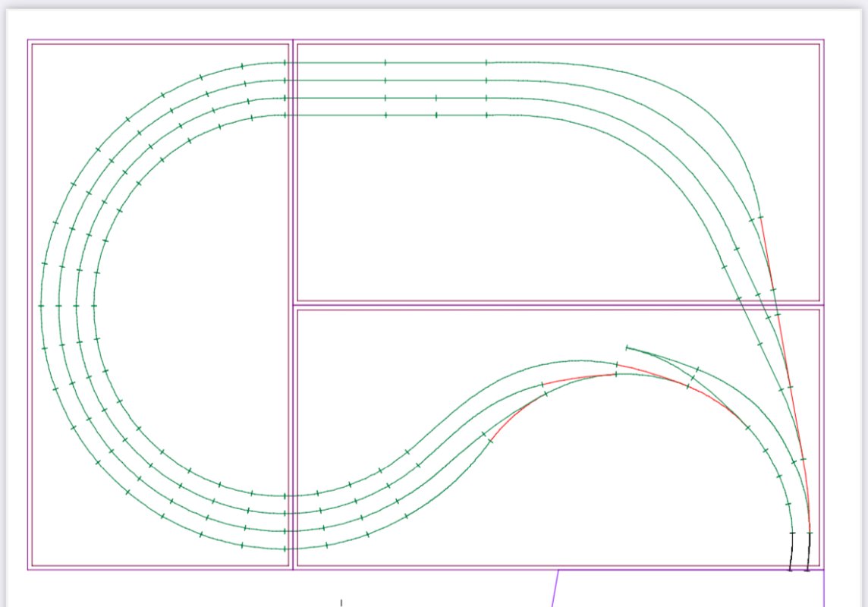Click the second track from top straight section

tap(435, 80)
